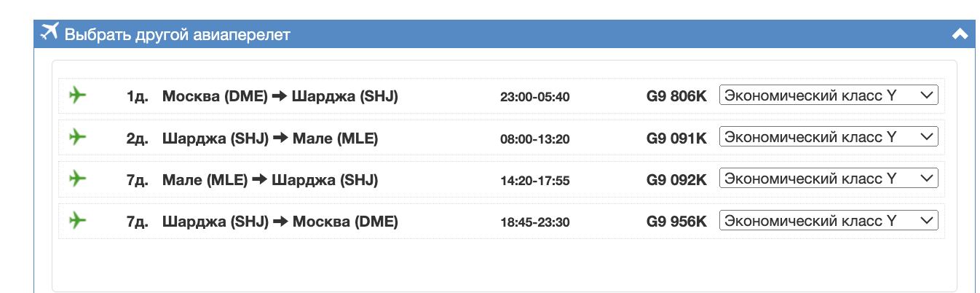Select the Шарджа (SHJ) → Москва (DME) route

click(x=280, y=221)
